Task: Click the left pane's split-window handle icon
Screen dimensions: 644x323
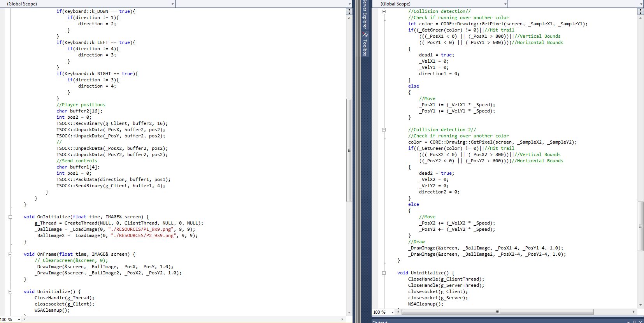Action: pyautogui.click(x=349, y=11)
